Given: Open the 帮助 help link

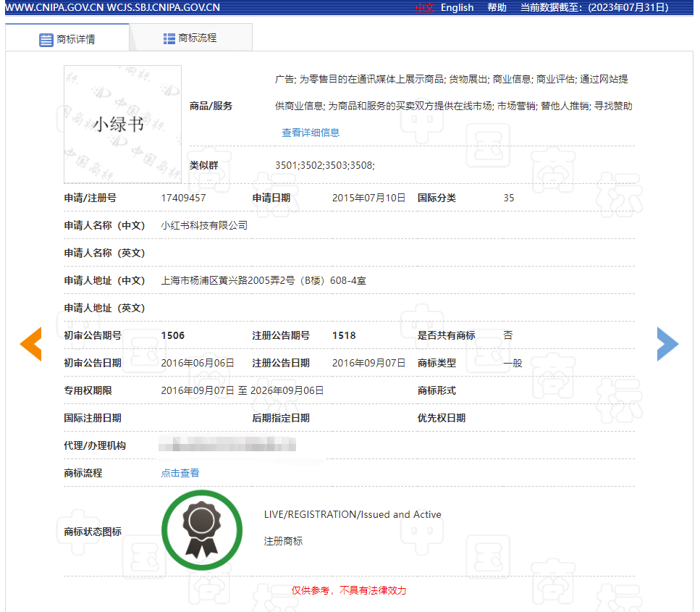Looking at the screenshot, I should (x=497, y=7).
